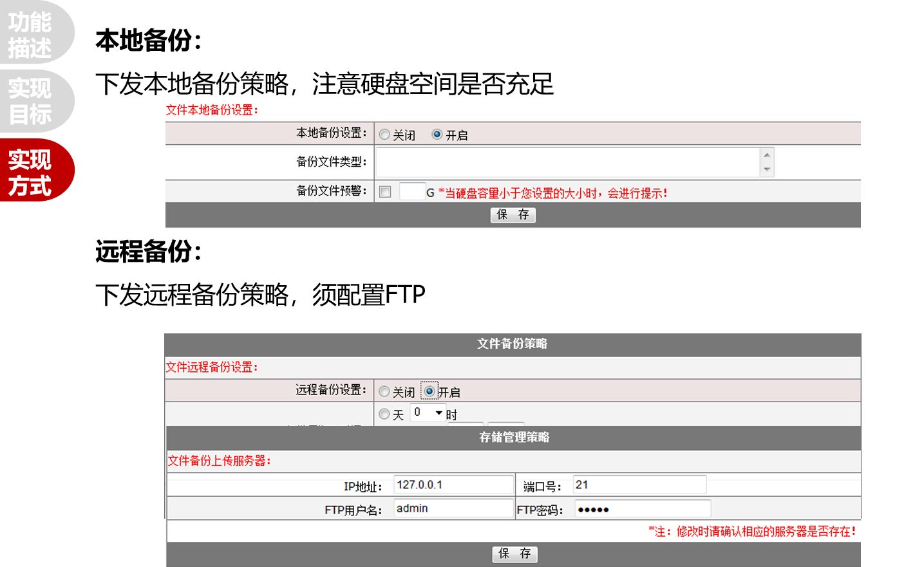This screenshot has height=567, width=924.
Task: Open the hour dropdown showing 0
Action: coord(428,413)
